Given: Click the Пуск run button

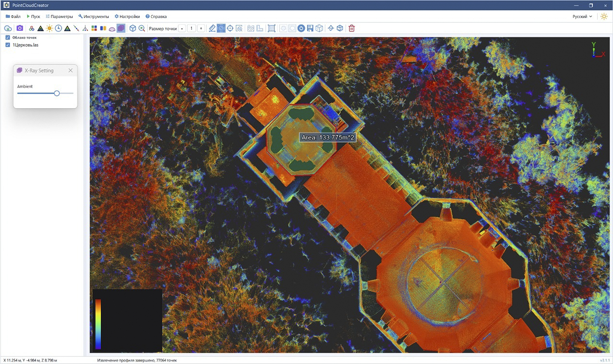Looking at the screenshot, I should point(33,16).
